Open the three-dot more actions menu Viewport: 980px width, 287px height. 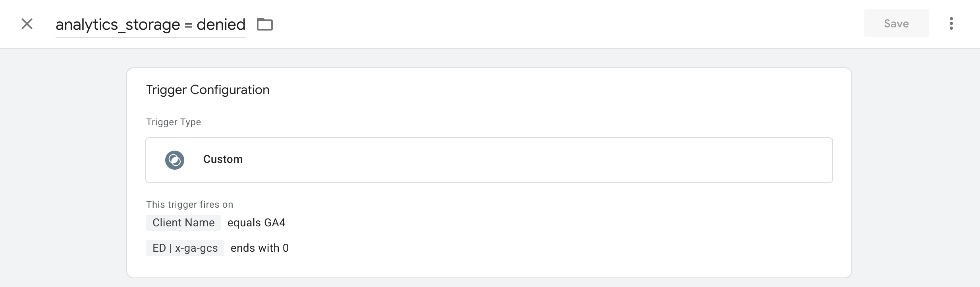pos(951,23)
